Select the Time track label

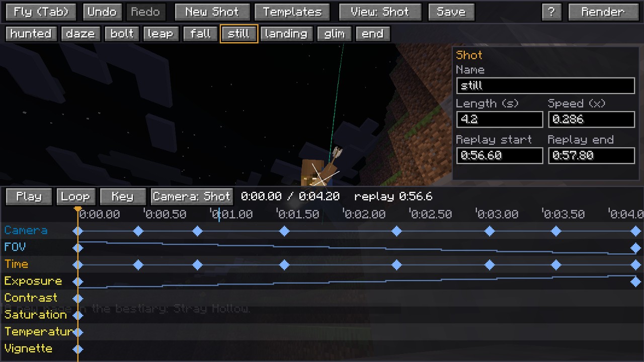coord(16,264)
